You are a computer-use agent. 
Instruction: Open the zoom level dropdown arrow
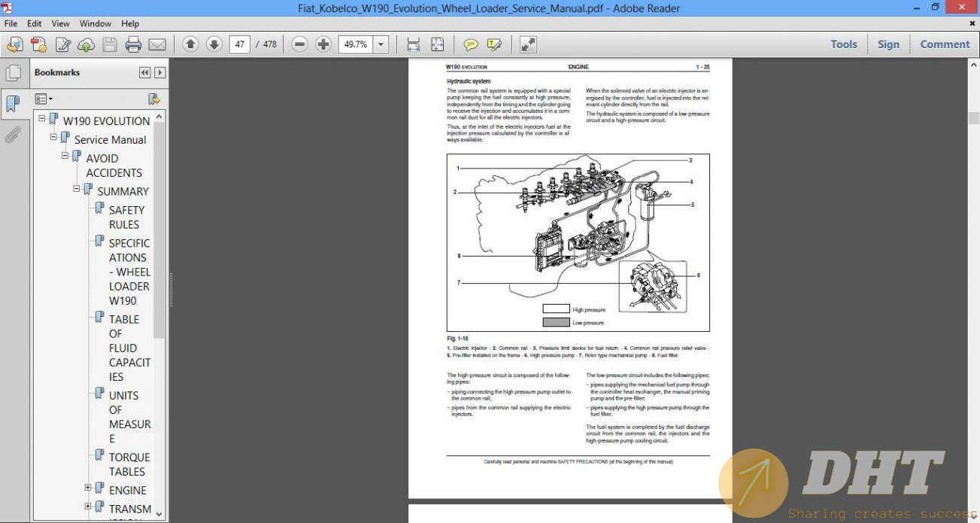(381, 44)
